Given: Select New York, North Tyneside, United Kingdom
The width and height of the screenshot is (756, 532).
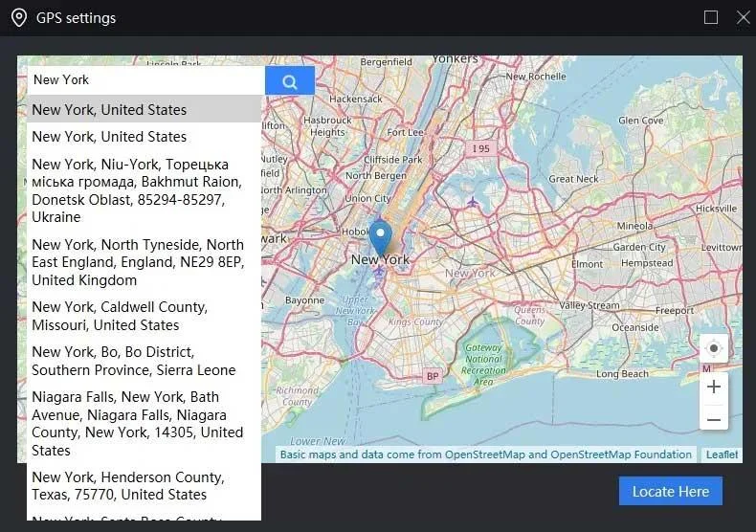Looking at the screenshot, I should [x=144, y=262].
